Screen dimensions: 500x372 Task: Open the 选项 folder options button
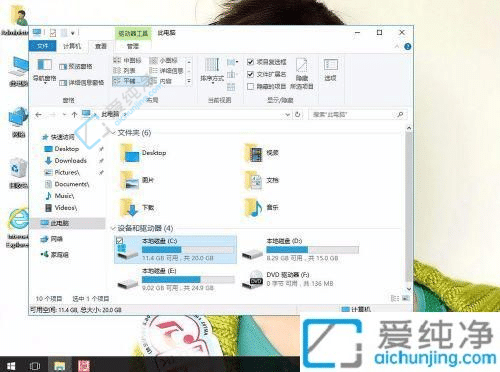coord(331,70)
